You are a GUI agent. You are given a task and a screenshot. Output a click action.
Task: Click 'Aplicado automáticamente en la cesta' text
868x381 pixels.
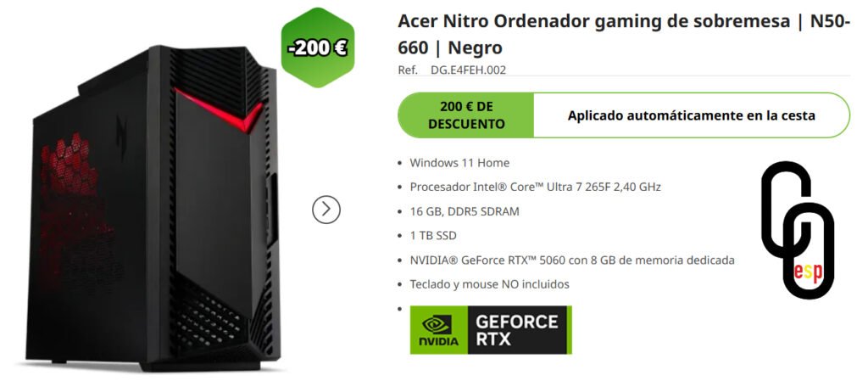[692, 115]
